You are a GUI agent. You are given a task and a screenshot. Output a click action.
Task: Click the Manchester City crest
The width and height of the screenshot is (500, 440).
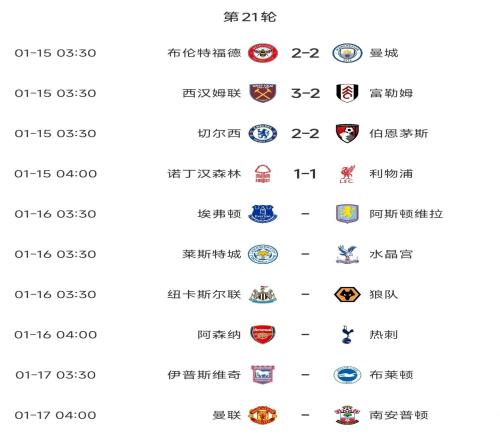347,53
